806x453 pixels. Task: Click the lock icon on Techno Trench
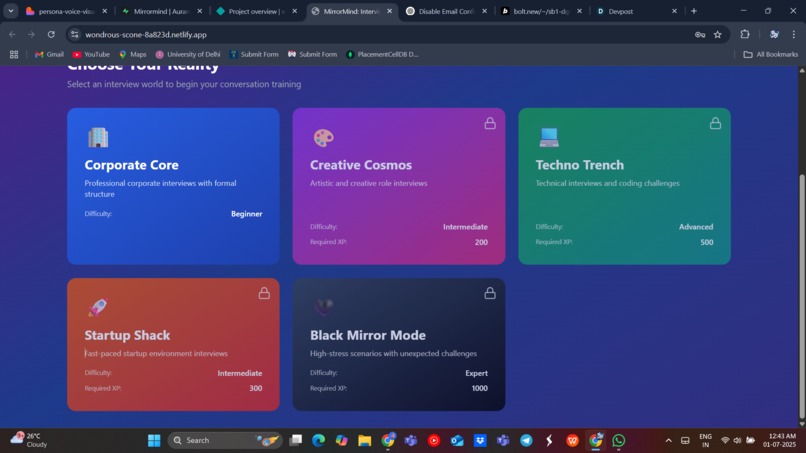coord(716,123)
